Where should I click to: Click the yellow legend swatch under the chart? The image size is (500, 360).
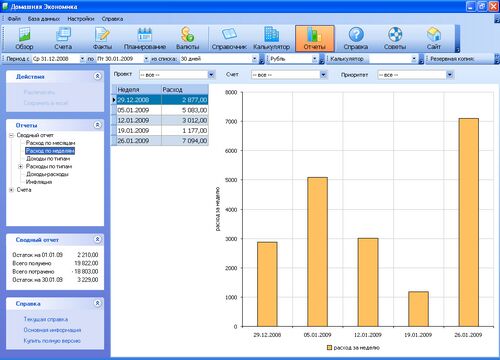pyautogui.click(x=329, y=348)
